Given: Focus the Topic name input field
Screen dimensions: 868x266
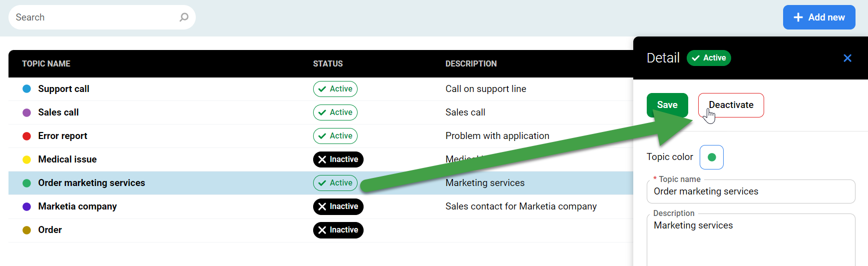Looking at the screenshot, I should 750,192.
